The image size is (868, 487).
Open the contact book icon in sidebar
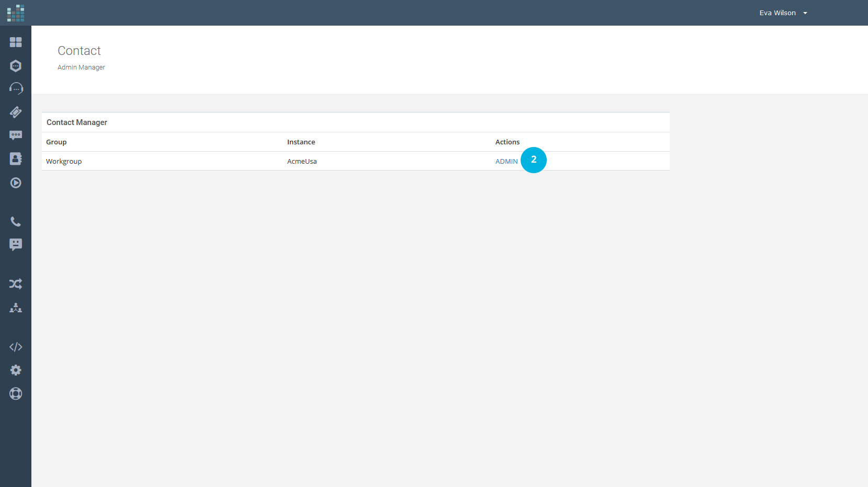point(16,159)
